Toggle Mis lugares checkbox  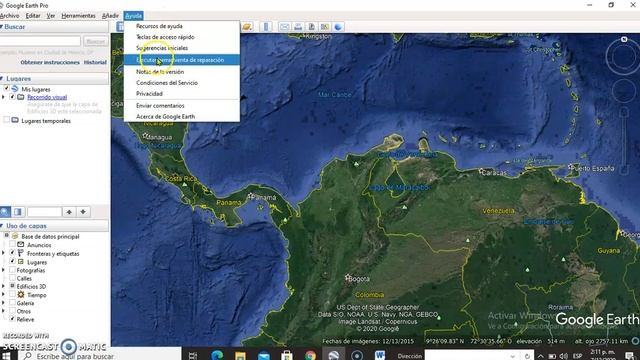7,89
